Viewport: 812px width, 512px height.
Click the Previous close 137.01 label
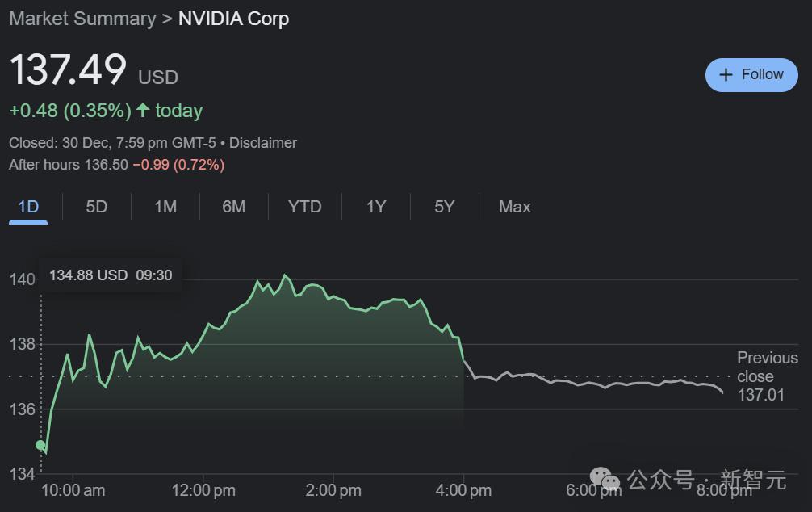coord(767,376)
